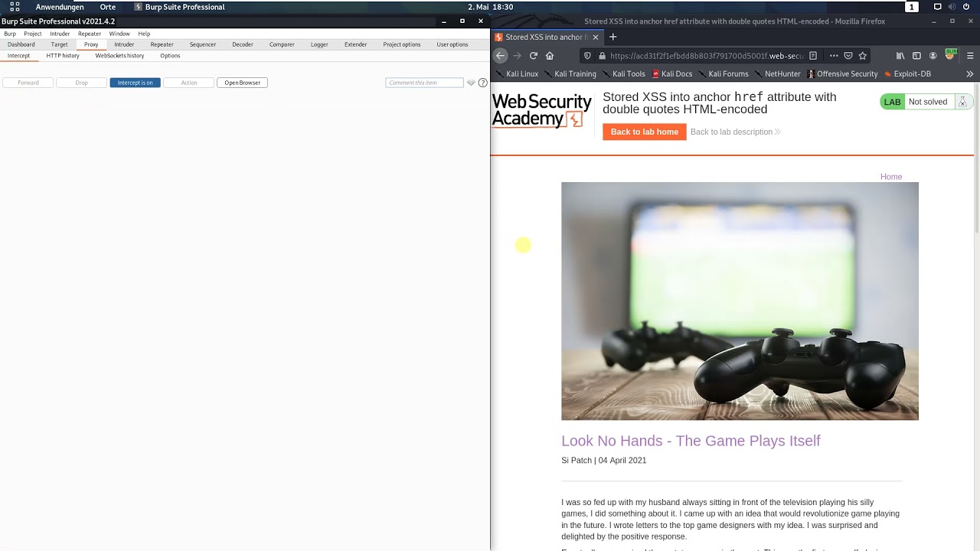Focus the Comment this item field
980x551 pixels.
click(424, 83)
